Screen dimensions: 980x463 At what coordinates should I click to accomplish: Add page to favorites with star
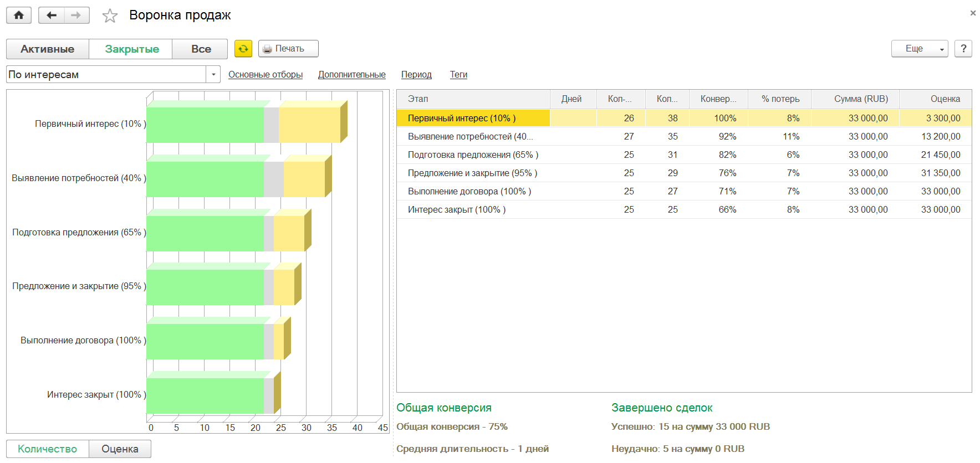tap(110, 16)
